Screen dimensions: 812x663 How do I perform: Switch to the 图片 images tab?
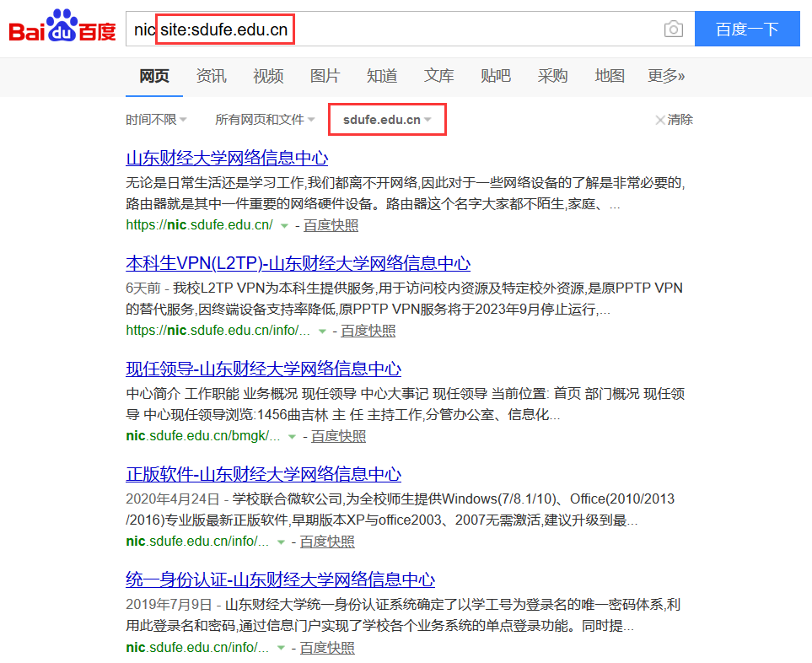click(x=325, y=76)
